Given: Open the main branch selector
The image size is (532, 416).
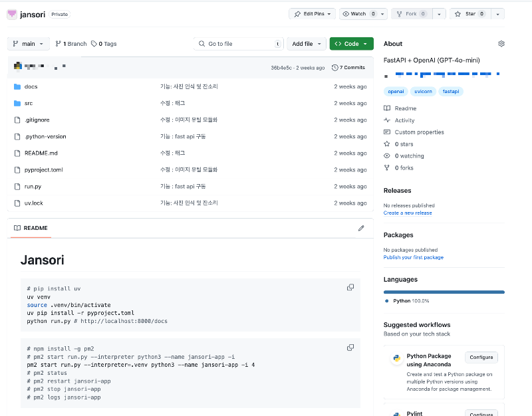Looking at the screenshot, I should (29, 44).
